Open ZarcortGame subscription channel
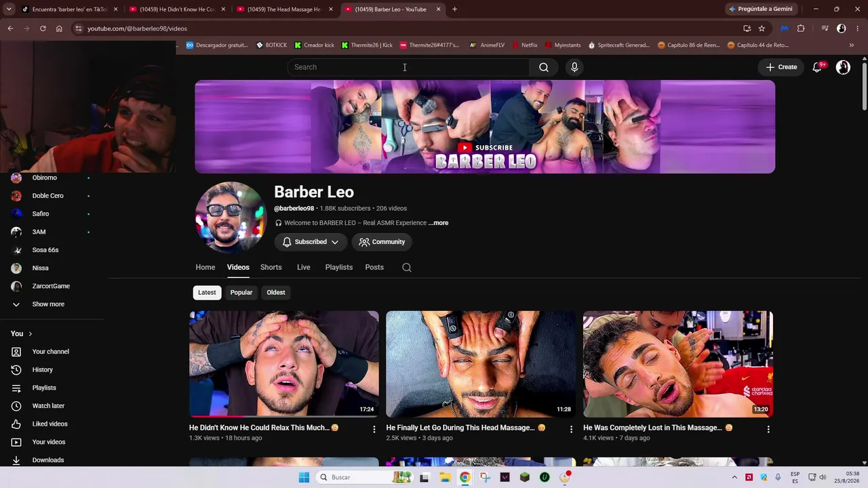Image resolution: width=868 pixels, height=488 pixels. pyautogui.click(x=52, y=286)
